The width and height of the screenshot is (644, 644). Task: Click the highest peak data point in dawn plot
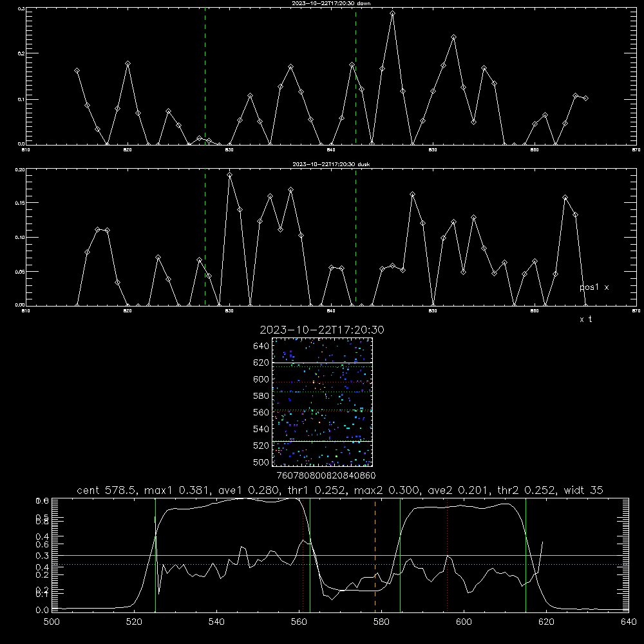[393, 14]
